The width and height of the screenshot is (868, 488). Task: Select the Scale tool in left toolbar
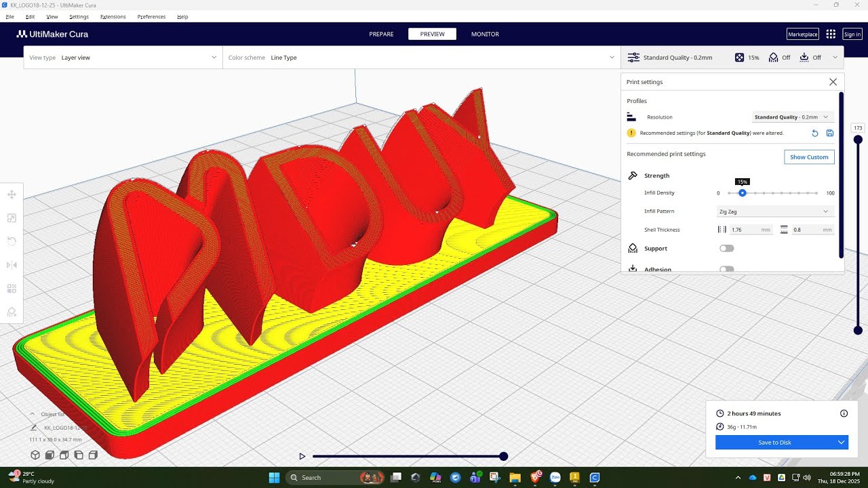click(12, 218)
